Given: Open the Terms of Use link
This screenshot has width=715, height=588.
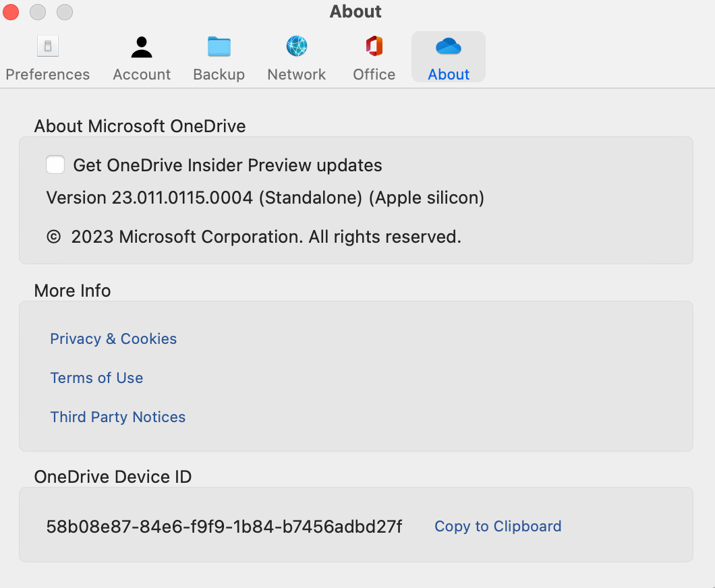Looking at the screenshot, I should [x=96, y=378].
